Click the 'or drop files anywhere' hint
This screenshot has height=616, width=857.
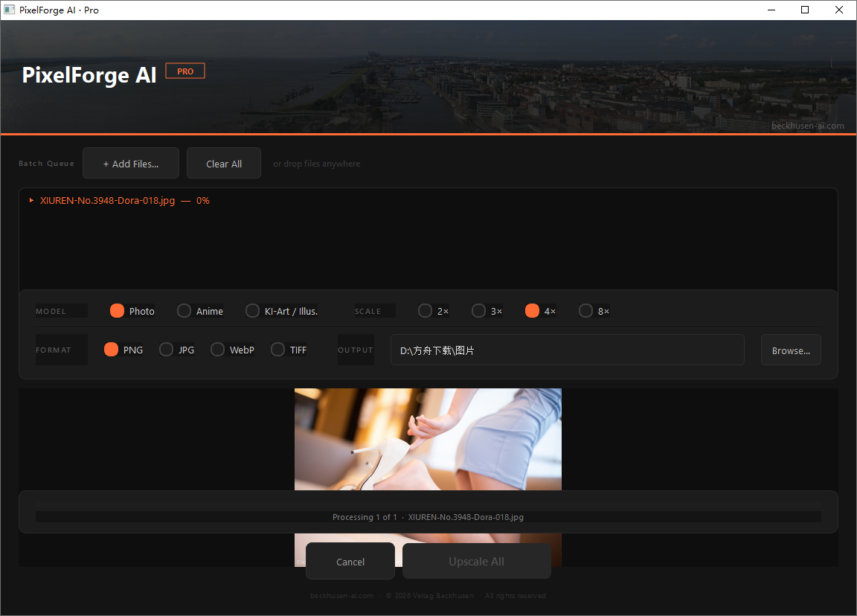tap(316, 164)
